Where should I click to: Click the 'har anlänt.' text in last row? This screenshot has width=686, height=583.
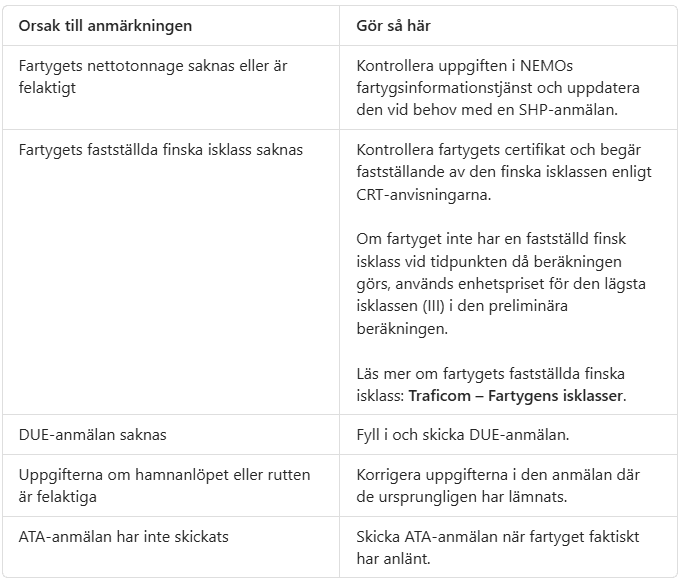click(x=393, y=559)
